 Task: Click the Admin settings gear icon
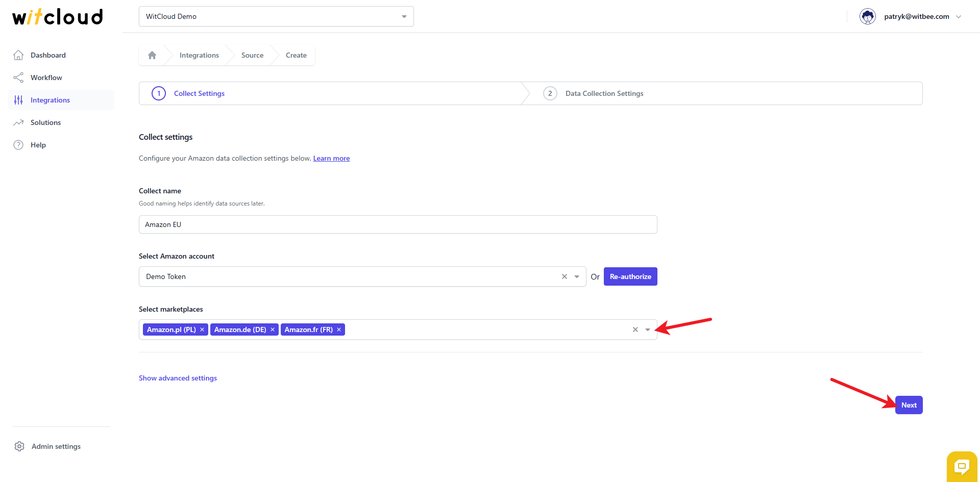(19, 446)
